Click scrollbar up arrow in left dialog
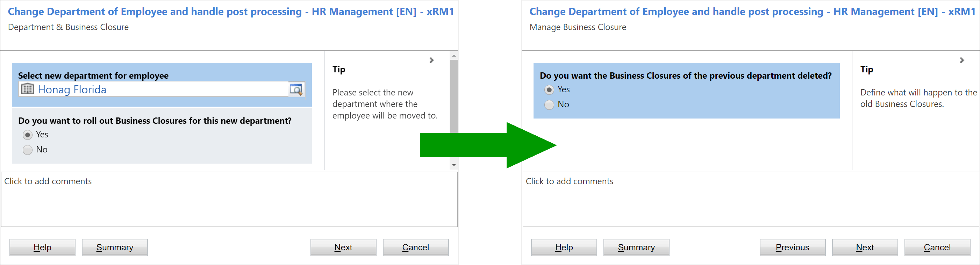The width and height of the screenshot is (980, 265). [x=453, y=56]
